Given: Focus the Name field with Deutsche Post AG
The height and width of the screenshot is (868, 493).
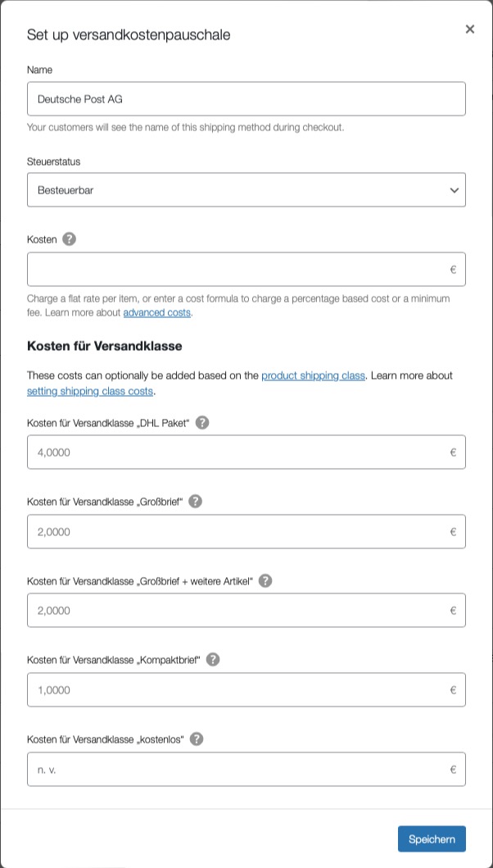Looking at the screenshot, I should 246,99.
